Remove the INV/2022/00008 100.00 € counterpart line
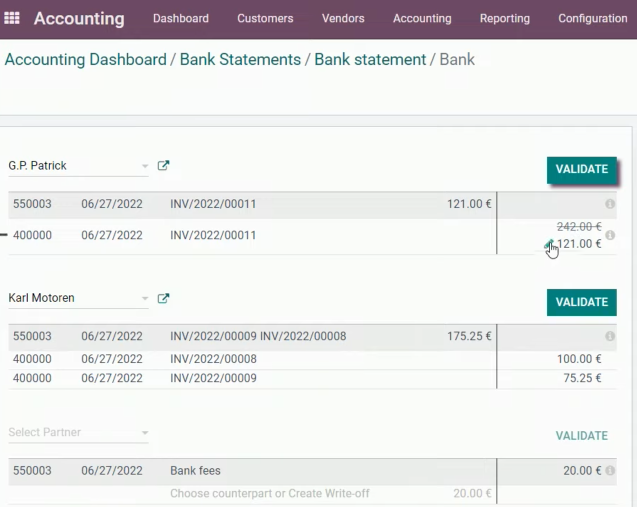This screenshot has height=507, width=637. (x=312, y=359)
